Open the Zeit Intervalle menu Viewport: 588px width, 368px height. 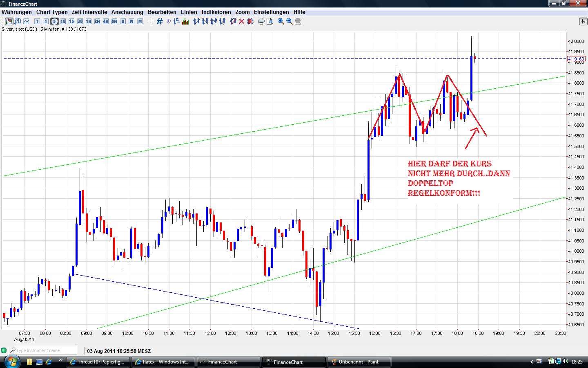pos(89,12)
